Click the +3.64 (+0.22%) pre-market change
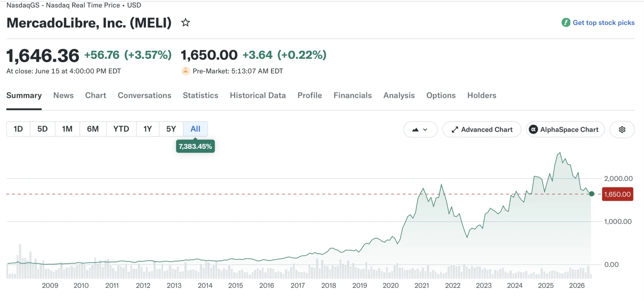644x301 pixels. click(284, 55)
